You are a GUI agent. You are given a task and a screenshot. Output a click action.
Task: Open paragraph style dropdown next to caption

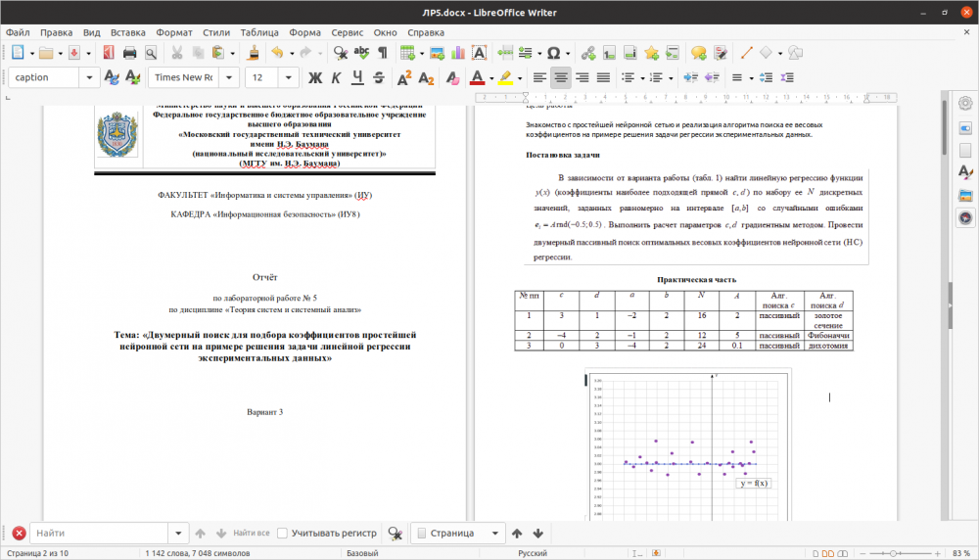point(89,77)
